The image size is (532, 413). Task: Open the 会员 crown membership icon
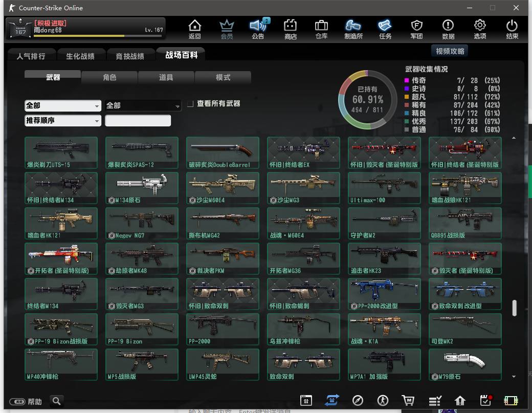[x=227, y=29]
